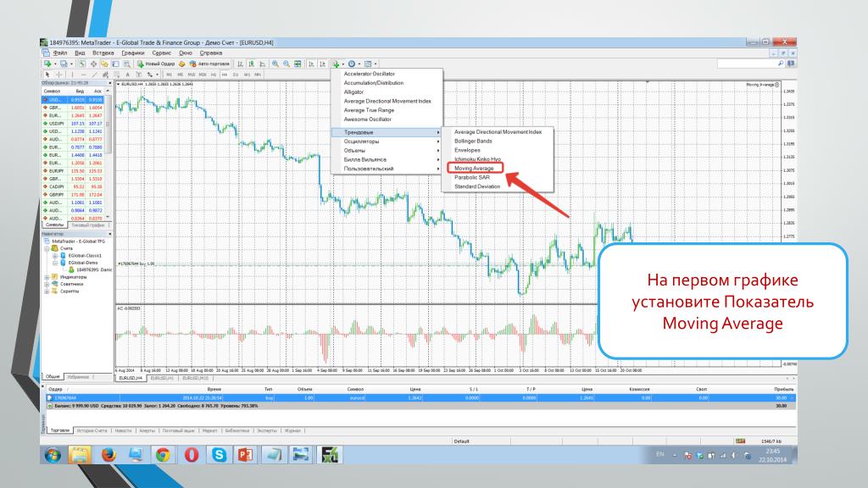
Task: Collapse the EGlobal-Demo account node
Action: (55, 263)
